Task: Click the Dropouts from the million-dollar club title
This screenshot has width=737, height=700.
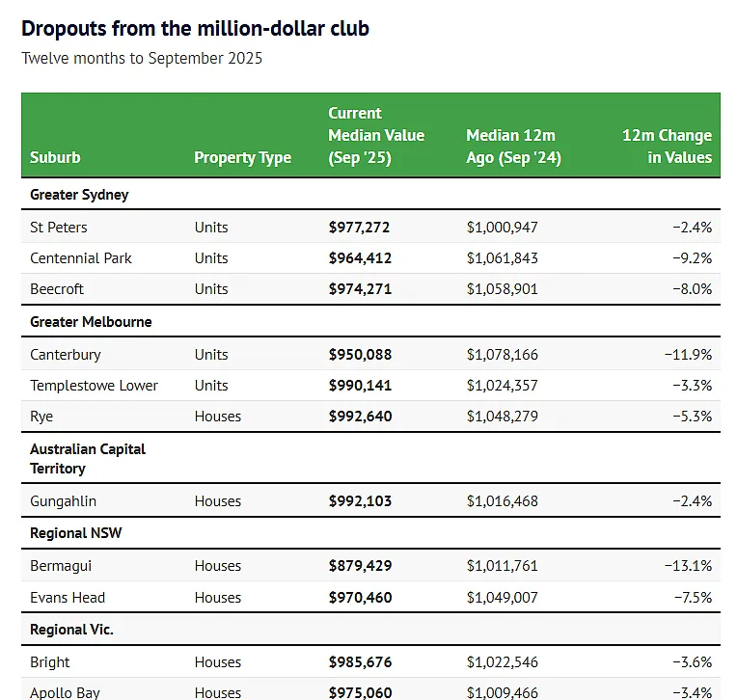Action: (195, 29)
